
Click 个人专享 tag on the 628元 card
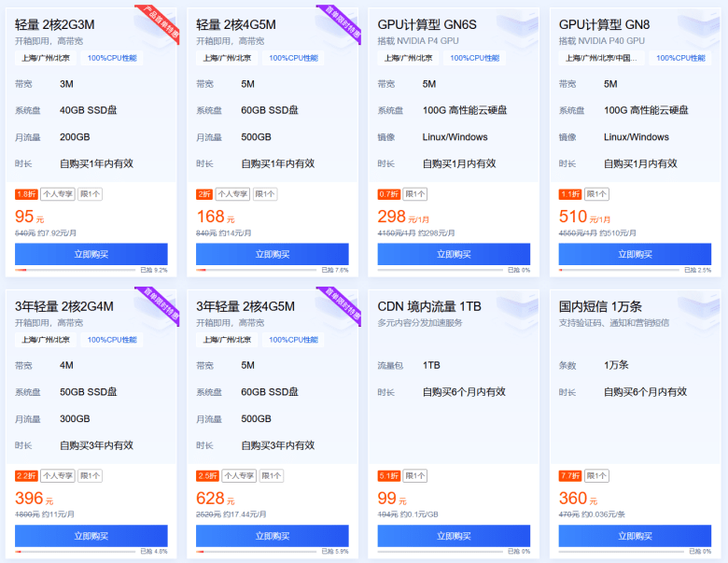[x=239, y=475]
